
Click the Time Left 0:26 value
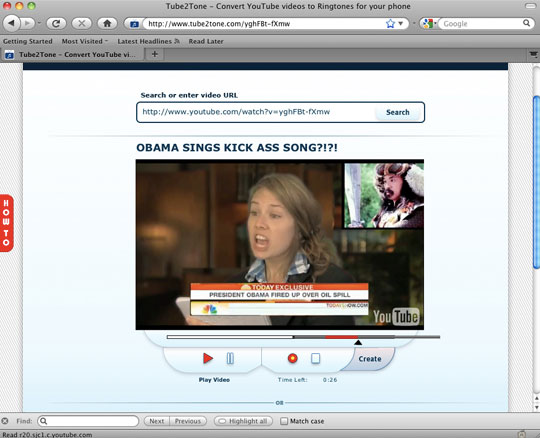(330, 380)
